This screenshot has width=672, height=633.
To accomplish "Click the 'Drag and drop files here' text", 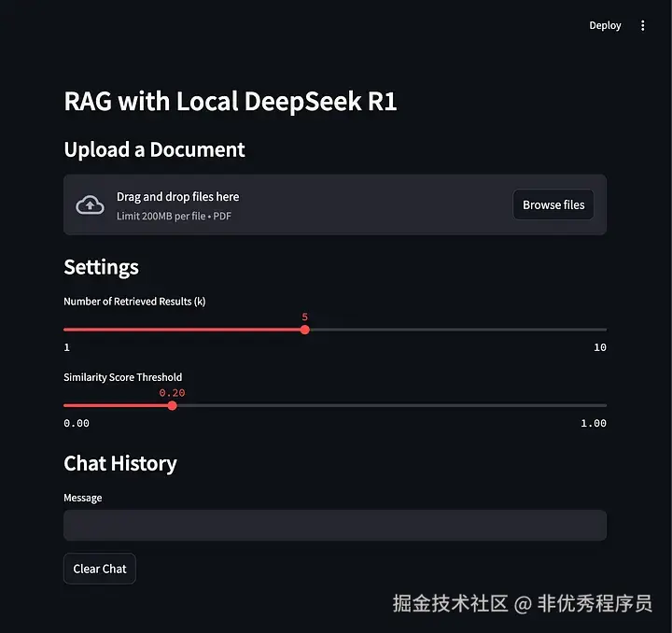I will click(177, 197).
